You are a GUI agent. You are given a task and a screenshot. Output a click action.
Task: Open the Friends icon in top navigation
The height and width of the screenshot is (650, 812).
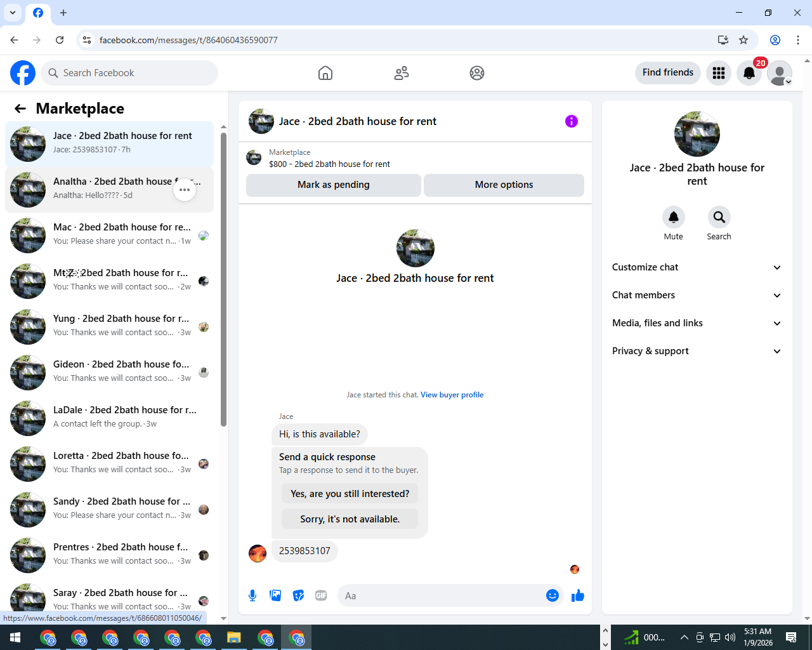pyautogui.click(x=402, y=73)
